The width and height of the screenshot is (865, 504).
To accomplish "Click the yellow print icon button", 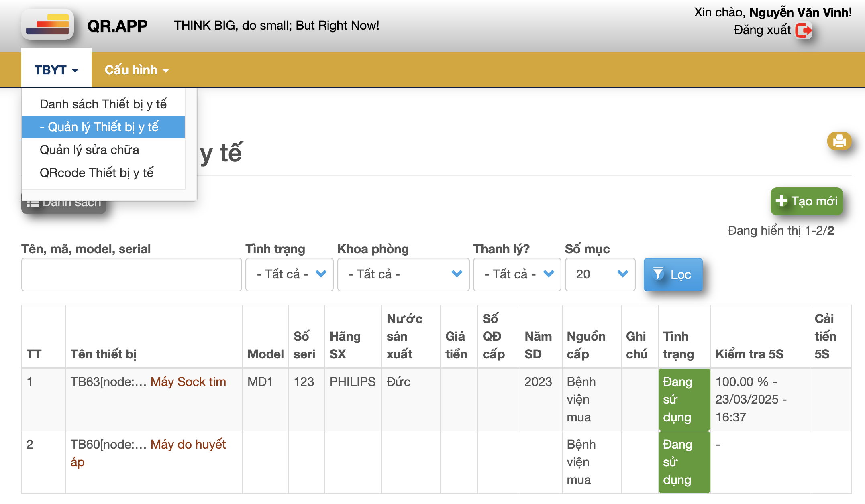I will point(839,141).
